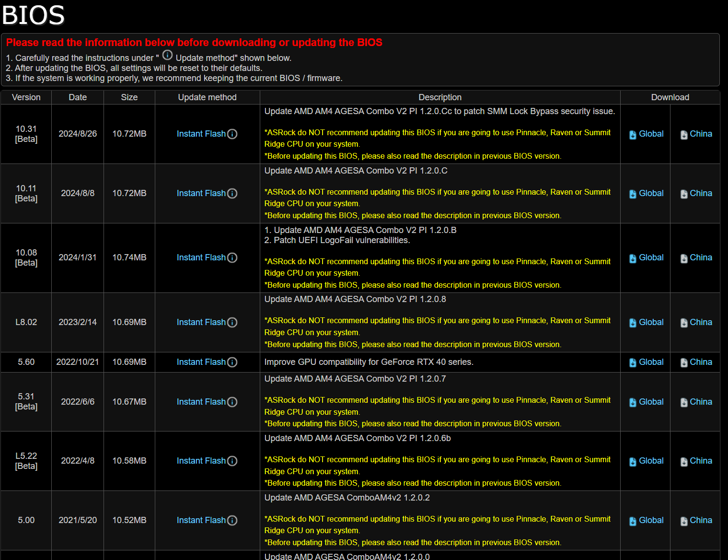This screenshot has height=560, width=728.
Task: Open Instant Flash info icon for version L8.02
Action: pos(232,323)
